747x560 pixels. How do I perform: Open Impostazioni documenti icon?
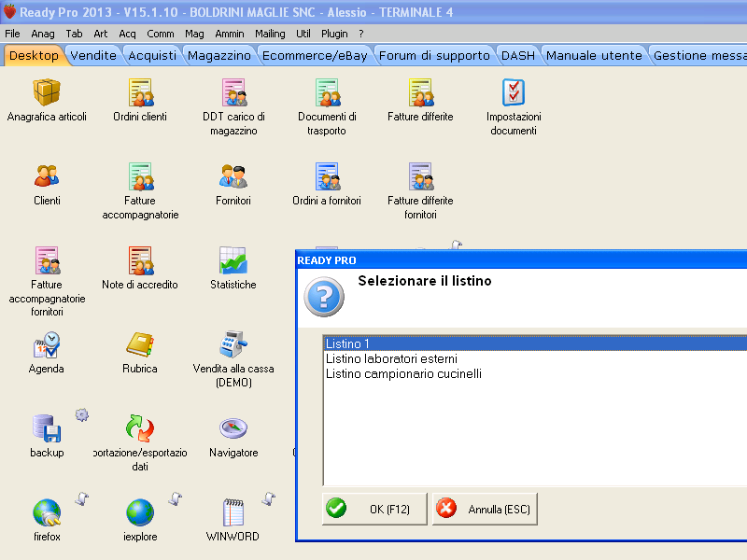(514, 92)
